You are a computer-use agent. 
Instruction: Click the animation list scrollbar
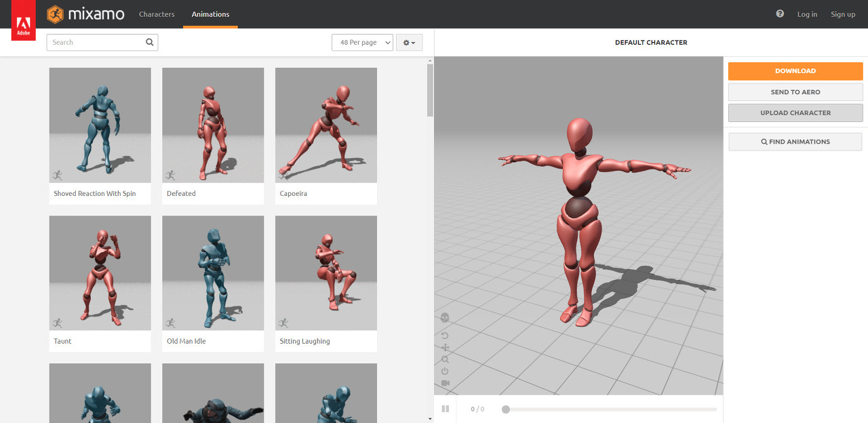[430, 90]
